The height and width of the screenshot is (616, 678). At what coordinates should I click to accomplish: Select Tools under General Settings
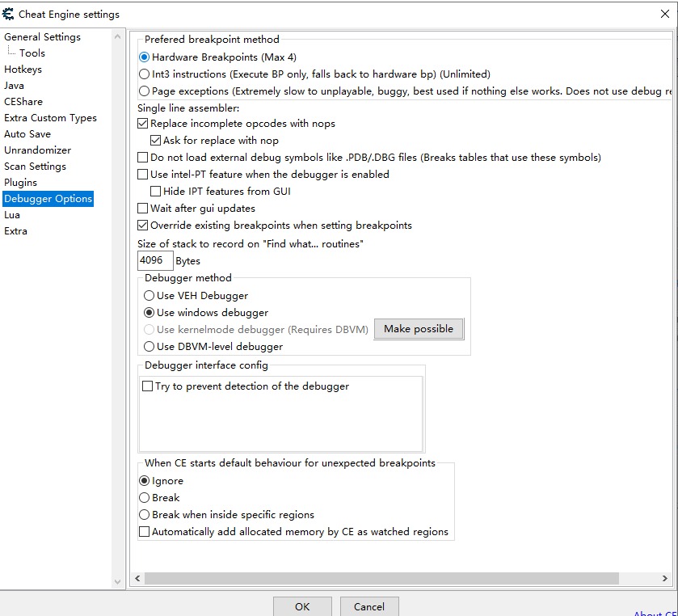coord(32,53)
